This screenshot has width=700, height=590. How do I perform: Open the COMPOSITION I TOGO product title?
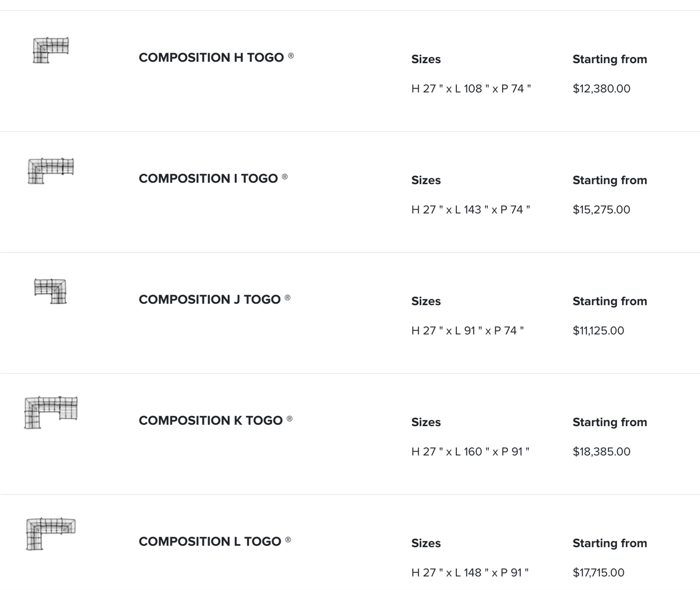click(208, 178)
